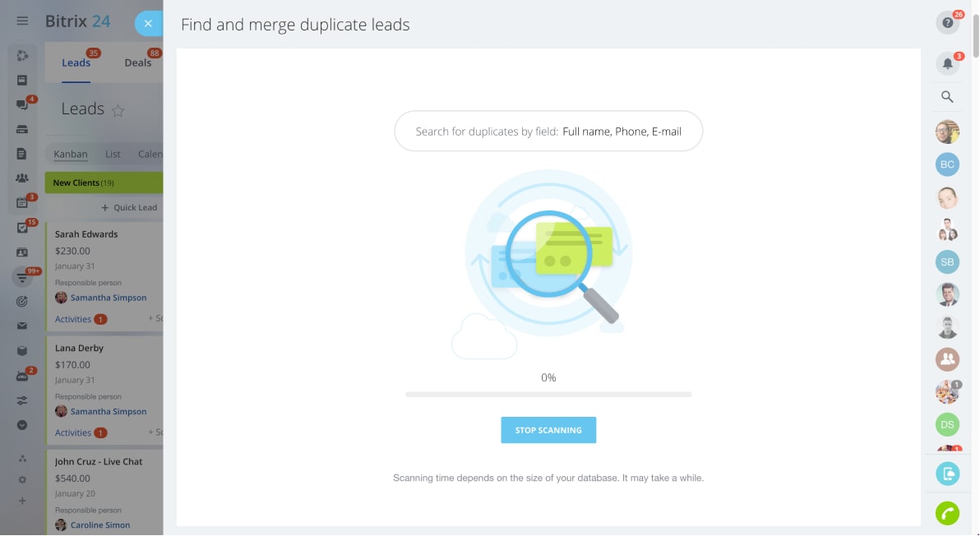Switch to the Deals tab
Viewport: 980px width, 536px height.
137,62
